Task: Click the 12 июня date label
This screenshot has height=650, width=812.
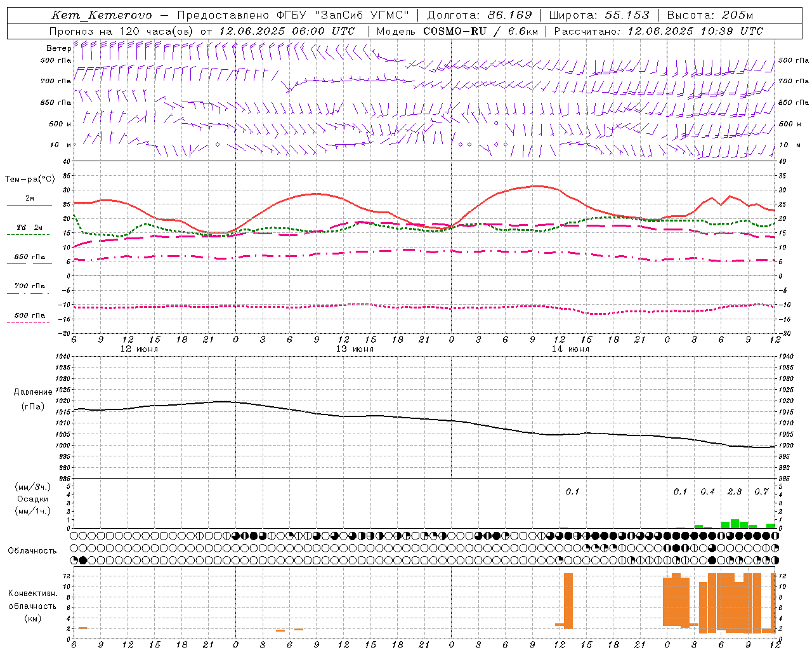Action: [x=139, y=349]
